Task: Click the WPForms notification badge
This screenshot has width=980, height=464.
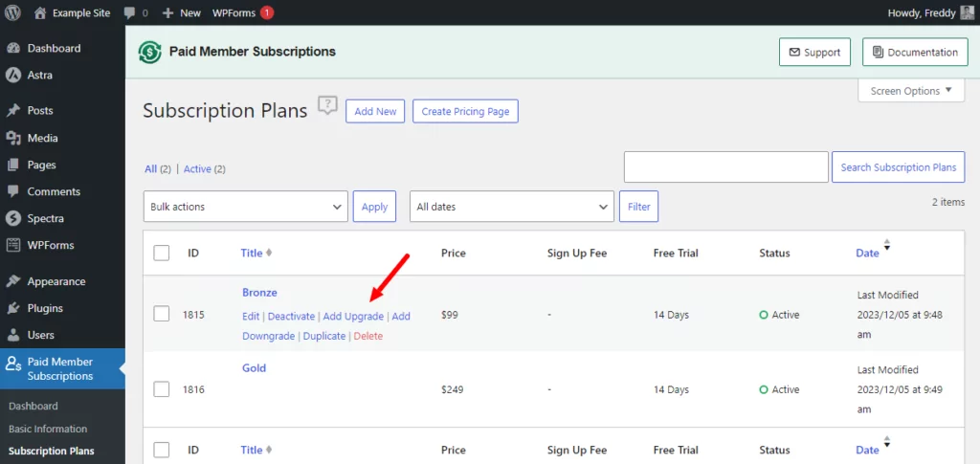Action: 267,12
